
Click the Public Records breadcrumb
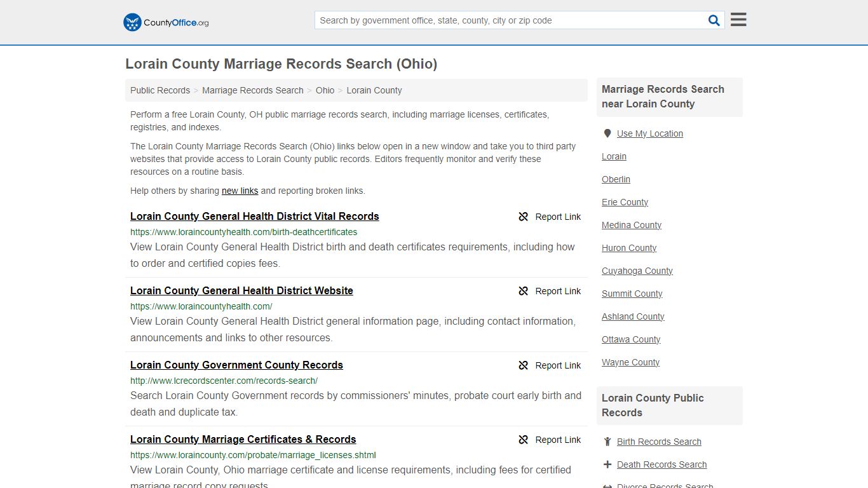point(160,90)
